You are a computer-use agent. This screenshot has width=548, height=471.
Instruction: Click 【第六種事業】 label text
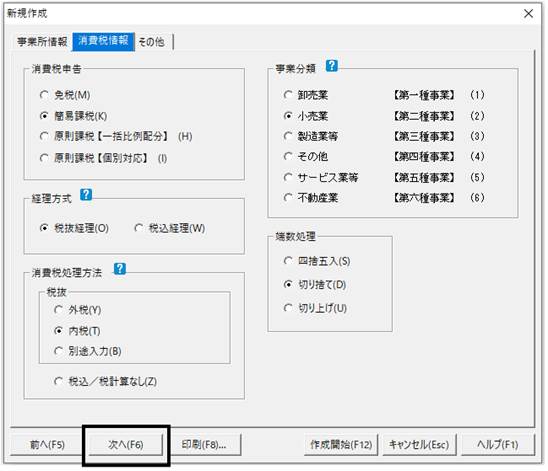point(424,198)
